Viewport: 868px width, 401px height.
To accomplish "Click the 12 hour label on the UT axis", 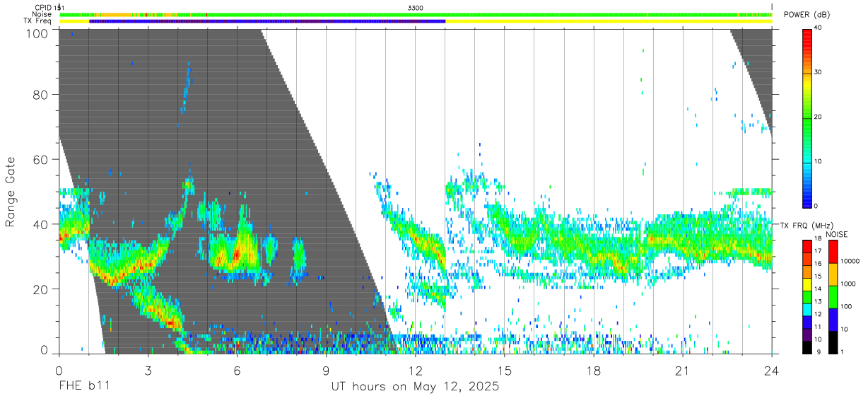I will tap(416, 370).
